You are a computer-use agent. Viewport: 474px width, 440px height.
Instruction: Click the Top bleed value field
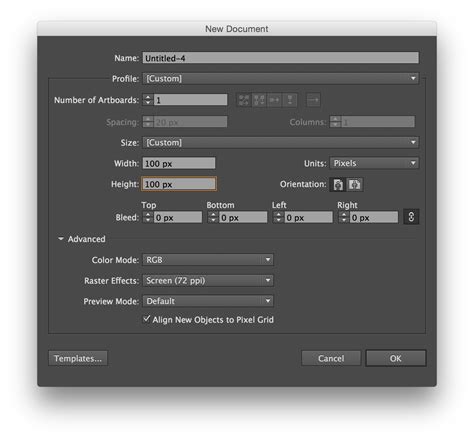pyautogui.click(x=178, y=218)
